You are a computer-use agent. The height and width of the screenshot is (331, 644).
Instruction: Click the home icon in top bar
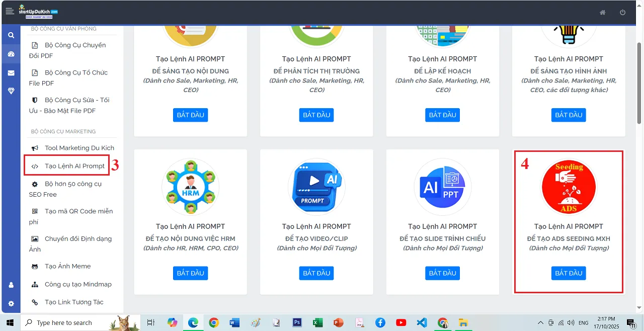click(x=602, y=12)
